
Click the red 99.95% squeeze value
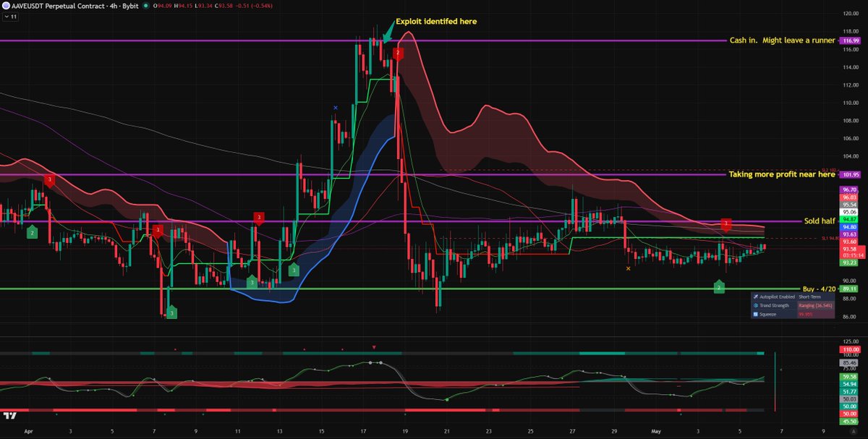tap(806, 314)
